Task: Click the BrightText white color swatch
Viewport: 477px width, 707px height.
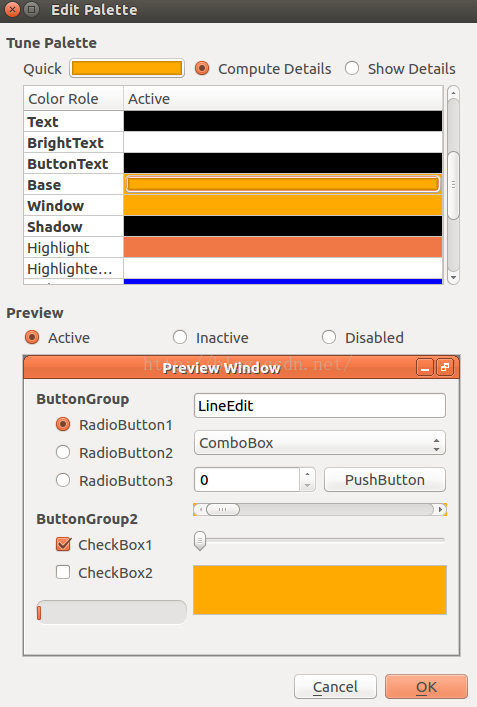Action: coord(283,142)
